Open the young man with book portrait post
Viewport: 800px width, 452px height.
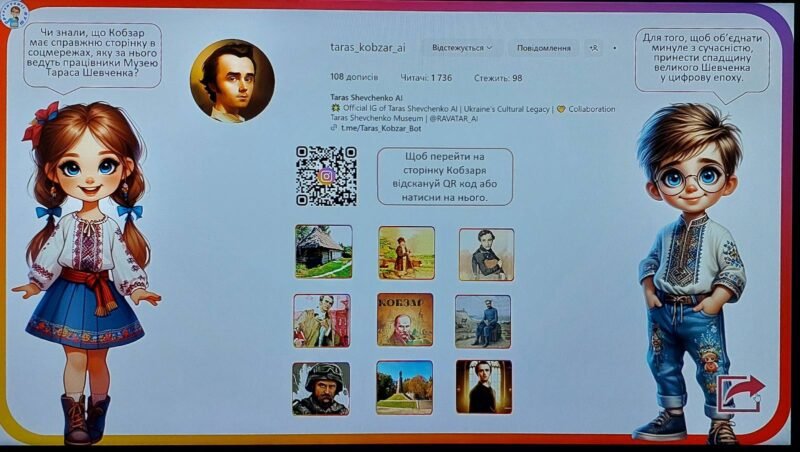click(486, 253)
